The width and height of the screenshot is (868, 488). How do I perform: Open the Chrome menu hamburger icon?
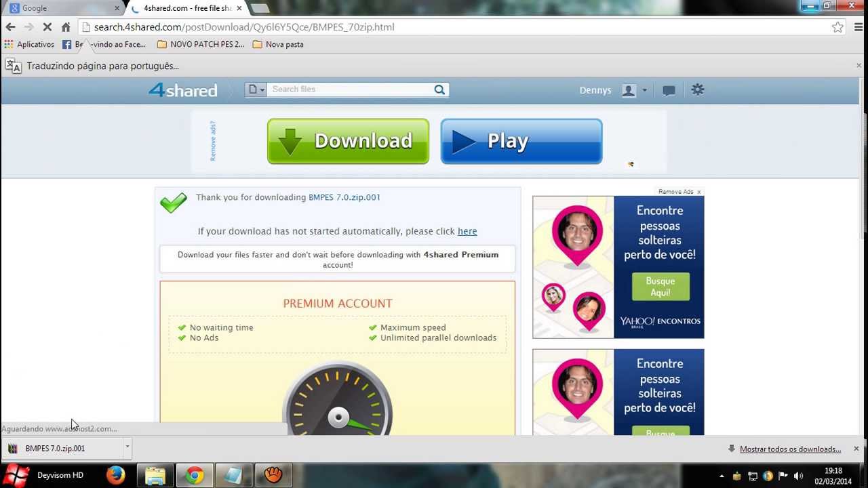coord(859,27)
